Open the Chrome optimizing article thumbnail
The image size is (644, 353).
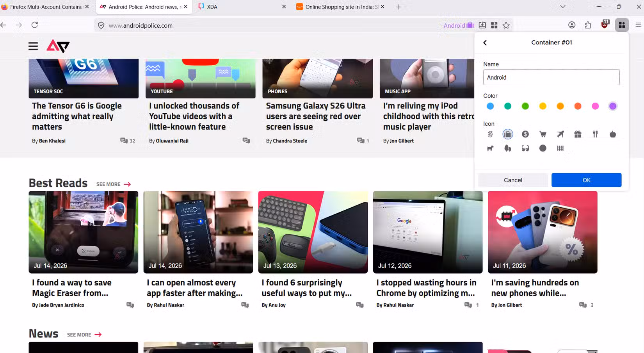click(x=428, y=232)
